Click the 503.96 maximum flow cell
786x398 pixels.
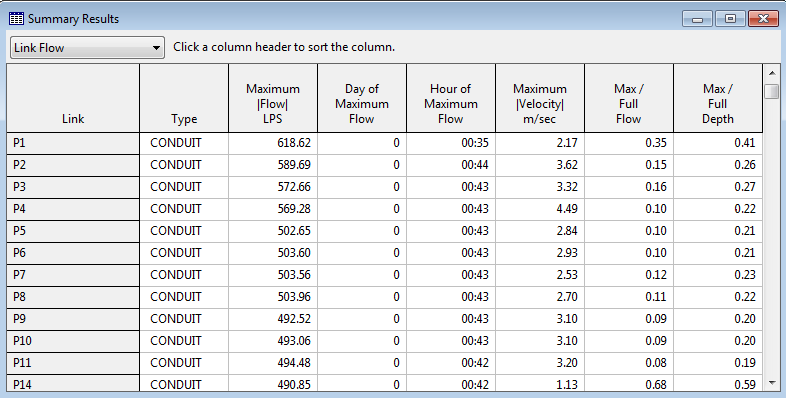click(x=273, y=298)
